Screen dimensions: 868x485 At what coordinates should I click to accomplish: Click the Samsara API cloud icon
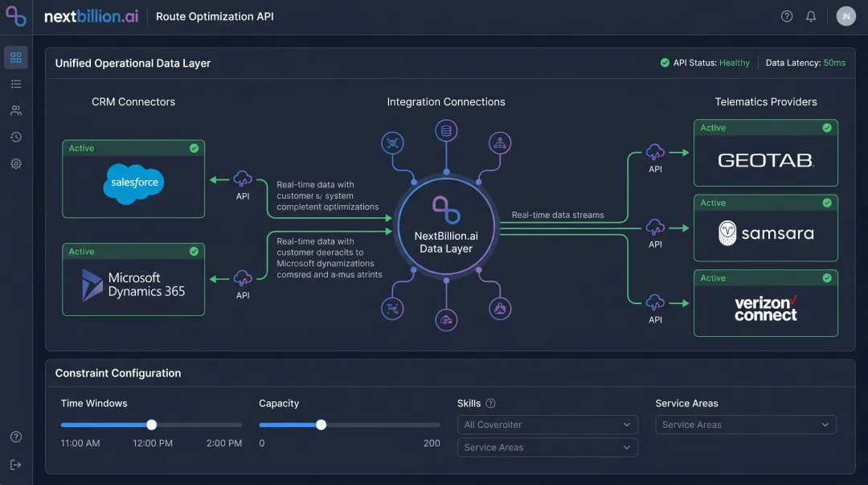pyautogui.click(x=655, y=228)
